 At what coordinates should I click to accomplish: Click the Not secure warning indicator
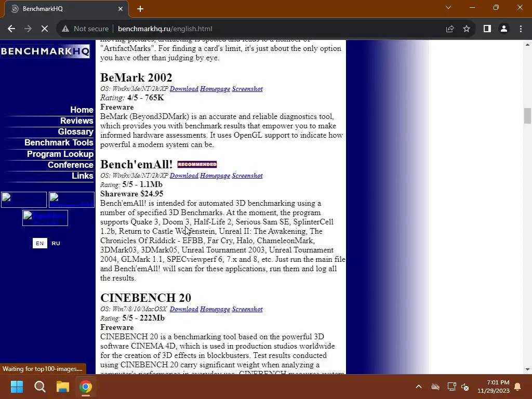pyautogui.click(x=85, y=29)
